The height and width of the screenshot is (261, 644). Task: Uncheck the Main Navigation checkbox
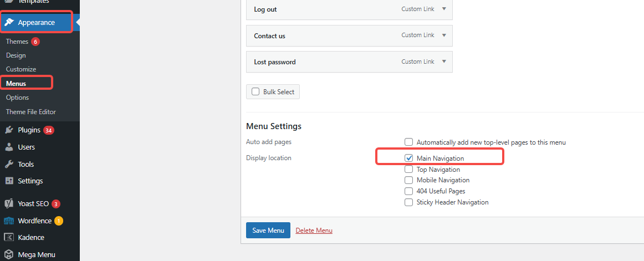point(409,158)
